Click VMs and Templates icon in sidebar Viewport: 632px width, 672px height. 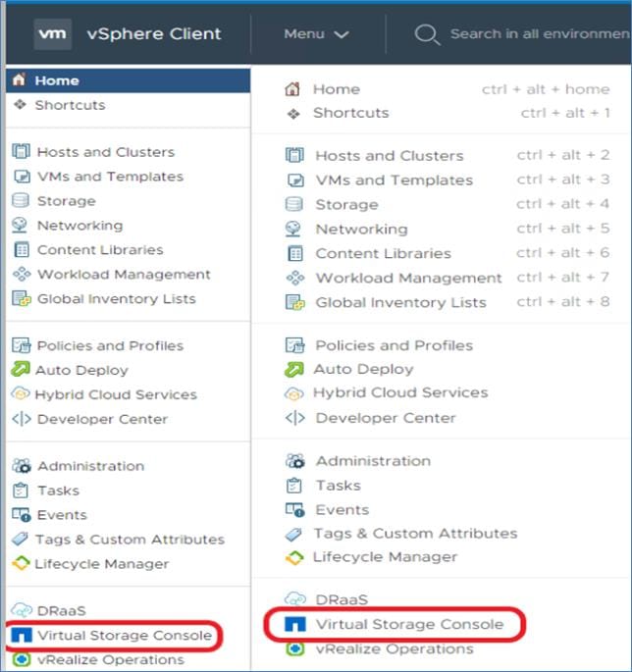22,177
